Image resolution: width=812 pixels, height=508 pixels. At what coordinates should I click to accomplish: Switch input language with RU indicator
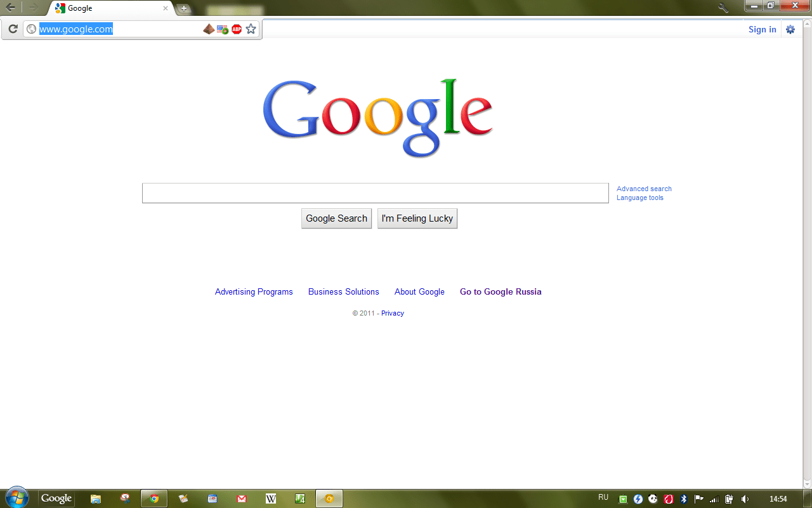[603, 497]
